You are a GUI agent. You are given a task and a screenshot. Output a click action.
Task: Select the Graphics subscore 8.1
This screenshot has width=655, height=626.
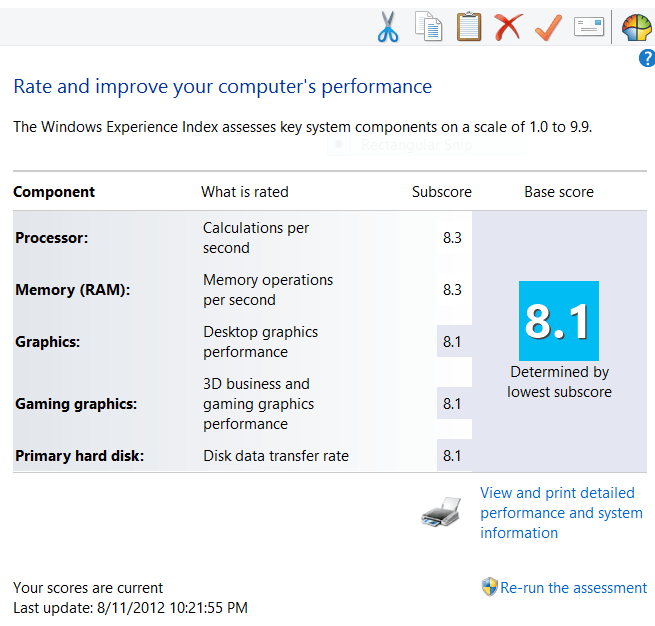452,342
